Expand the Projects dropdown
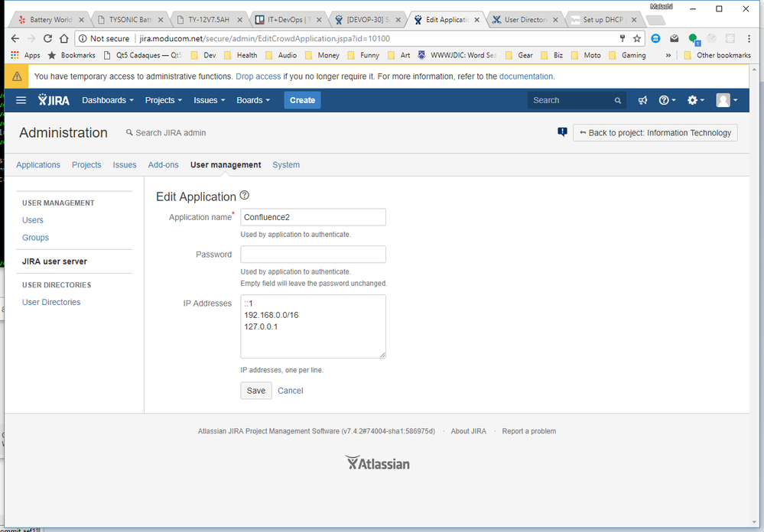Viewport: 764px width, 532px height. (x=163, y=100)
